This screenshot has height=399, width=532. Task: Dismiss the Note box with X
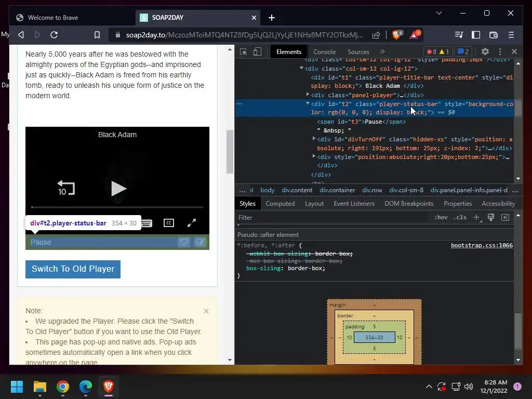pyautogui.click(x=206, y=311)
